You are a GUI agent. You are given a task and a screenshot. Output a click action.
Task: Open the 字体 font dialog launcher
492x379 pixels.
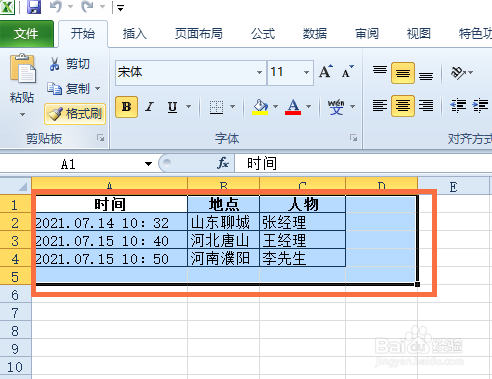(354, 138)
